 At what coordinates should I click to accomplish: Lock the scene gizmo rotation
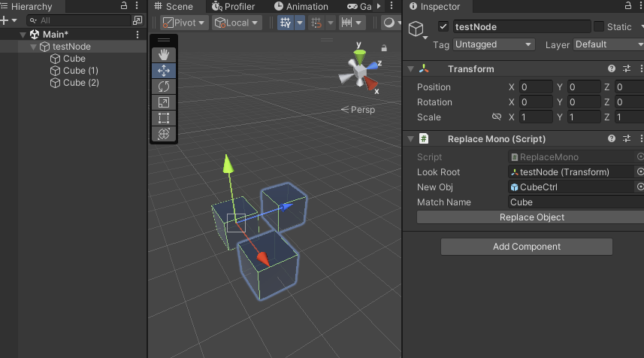384,48
